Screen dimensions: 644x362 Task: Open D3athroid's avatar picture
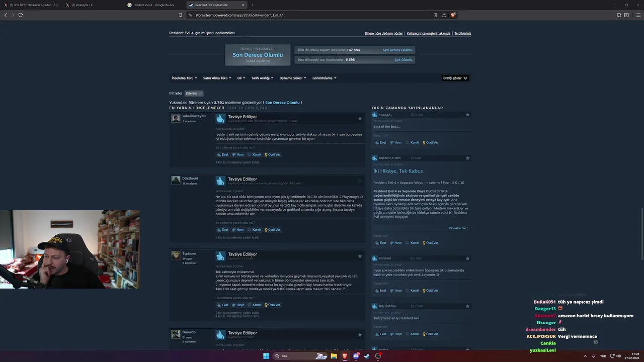[x=176, y=180]
